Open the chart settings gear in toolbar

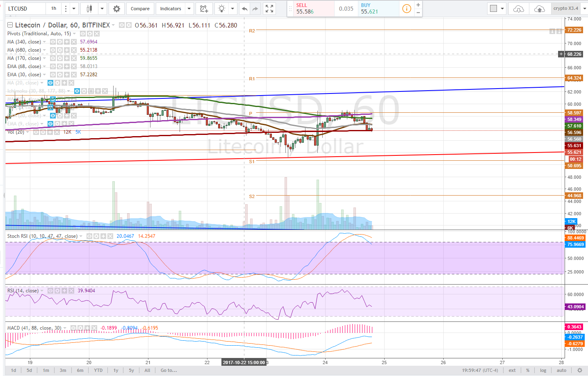click(x=116, y=9)
